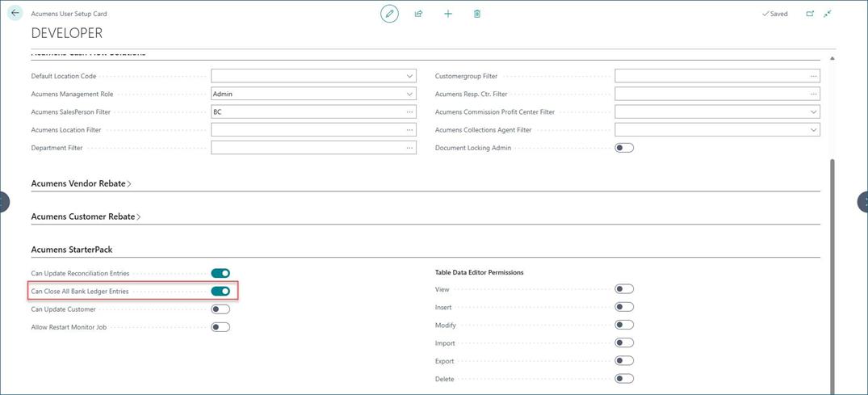This screenshot has width=868, height=395.
Task: Enable Delete table data permission
Action: 624,379
